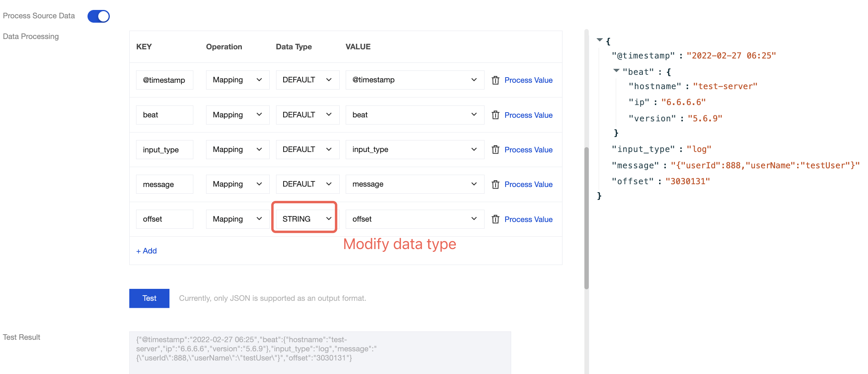Collapse the "beat" JSON node

point(616,70)
